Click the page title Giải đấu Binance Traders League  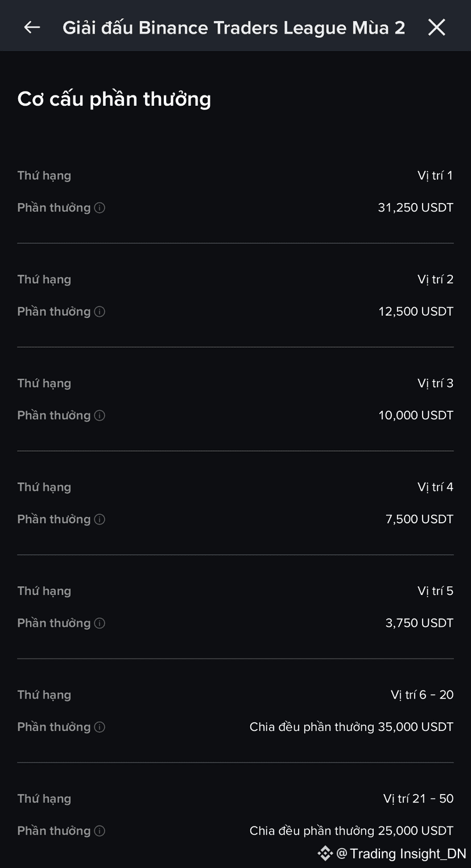[x=234, y=27]
